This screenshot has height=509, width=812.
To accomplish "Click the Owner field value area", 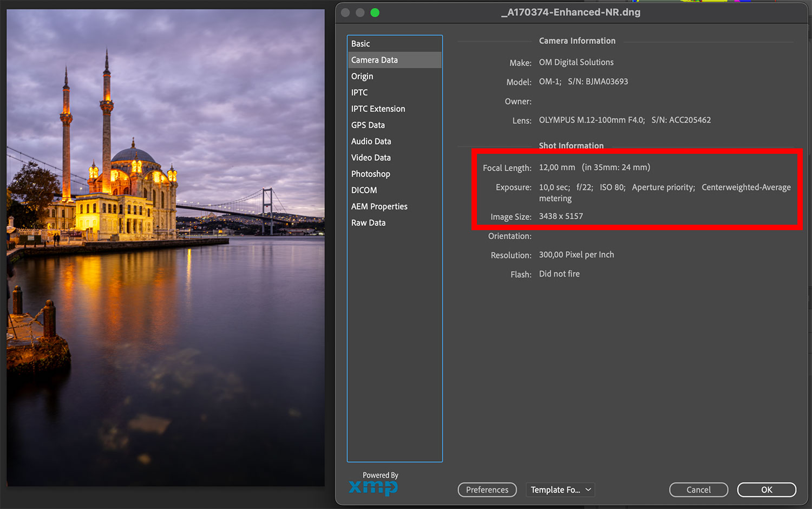I will (595, 101).
